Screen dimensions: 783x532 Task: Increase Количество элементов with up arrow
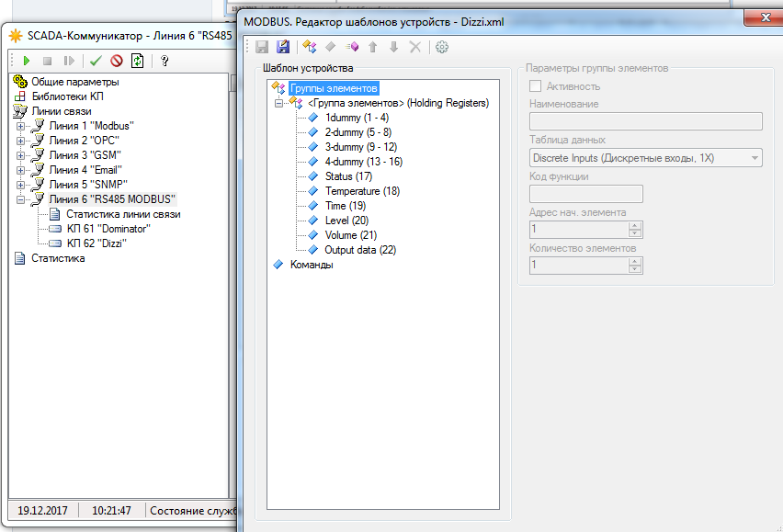click(x=634, y=261)
